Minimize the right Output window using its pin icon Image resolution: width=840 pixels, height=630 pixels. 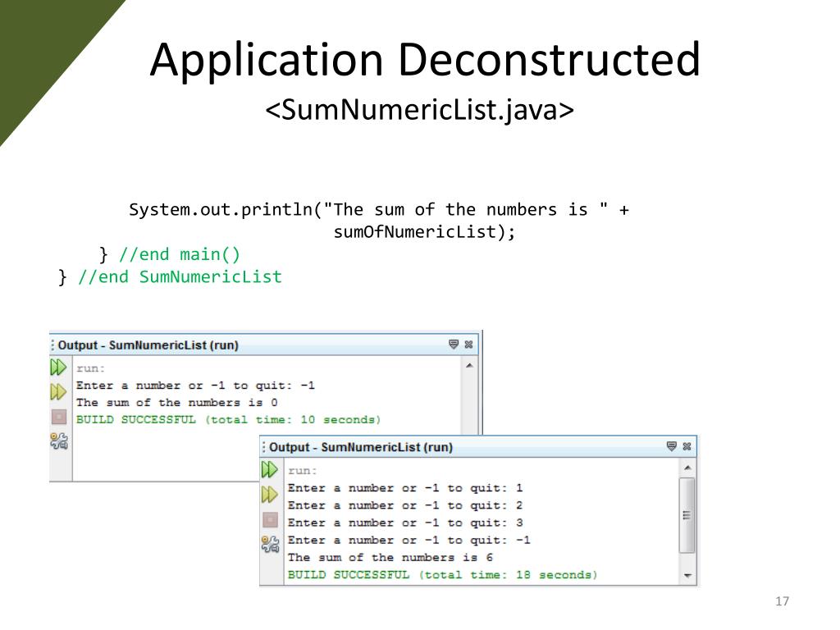point(671,446)
